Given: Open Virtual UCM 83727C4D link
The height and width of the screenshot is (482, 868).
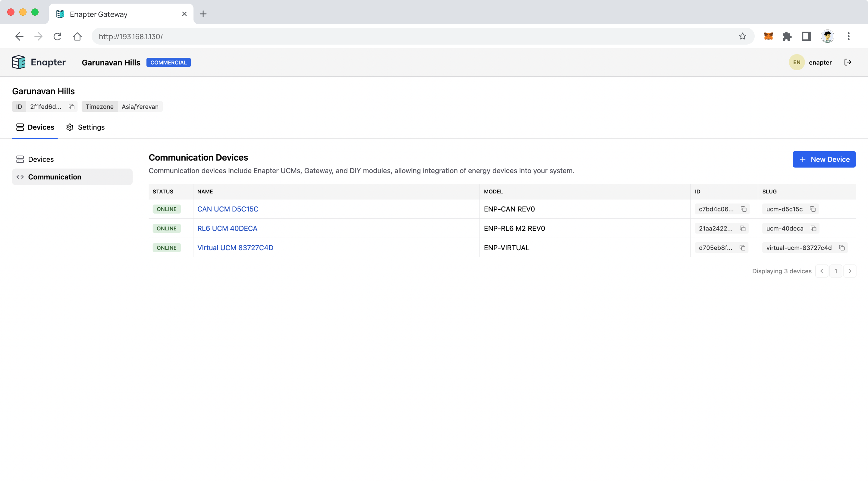Looking at the screenshot, I should [235, 248].
